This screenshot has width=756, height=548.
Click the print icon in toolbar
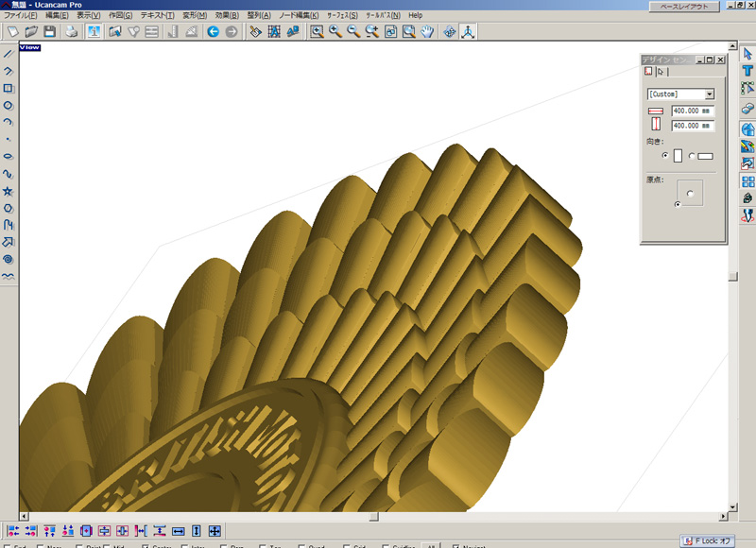(71, 31)
